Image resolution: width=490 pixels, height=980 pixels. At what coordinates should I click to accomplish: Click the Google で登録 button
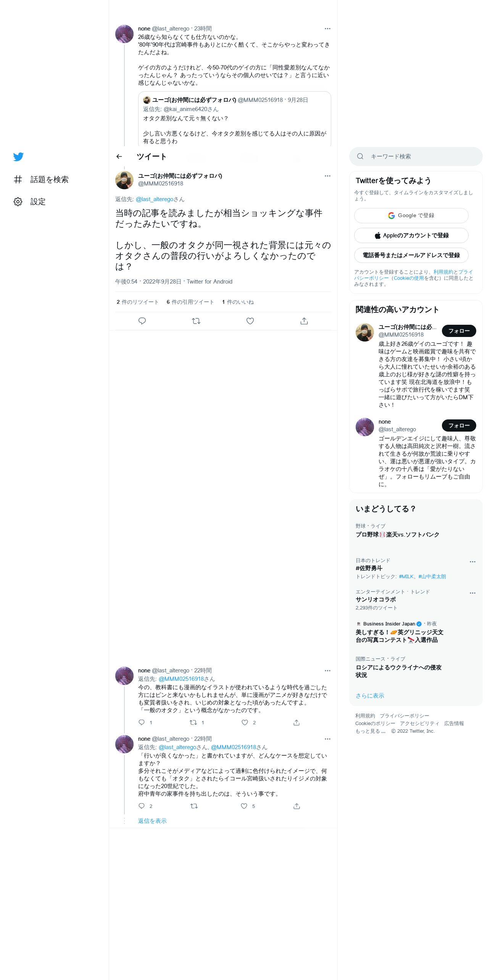coord(411,216)
